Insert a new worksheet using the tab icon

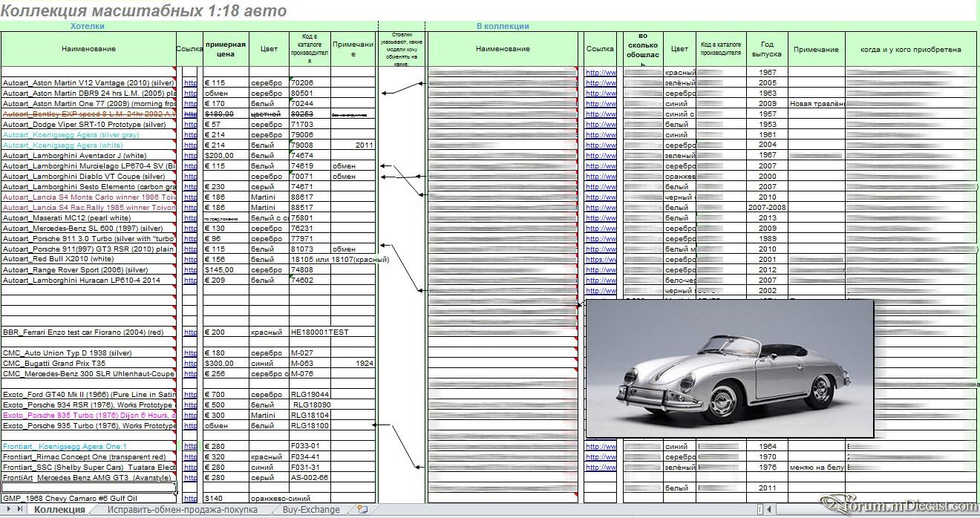pos(362,510)
